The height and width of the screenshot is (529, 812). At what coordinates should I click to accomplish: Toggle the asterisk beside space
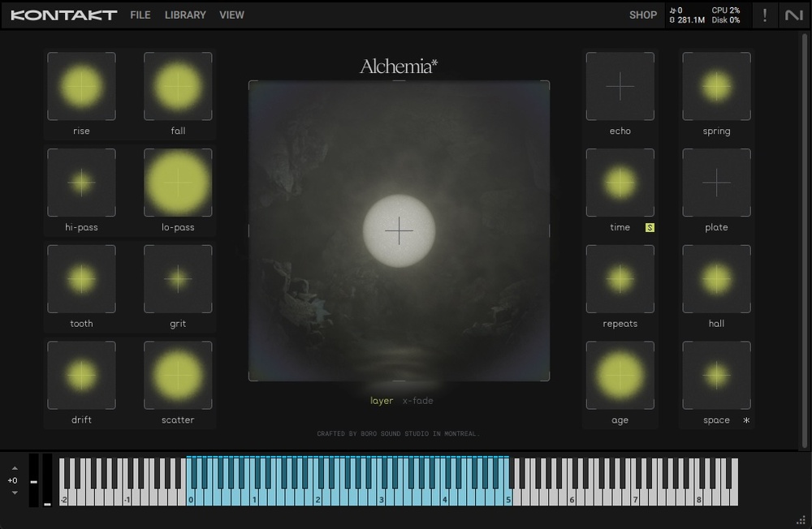(746, 420)
